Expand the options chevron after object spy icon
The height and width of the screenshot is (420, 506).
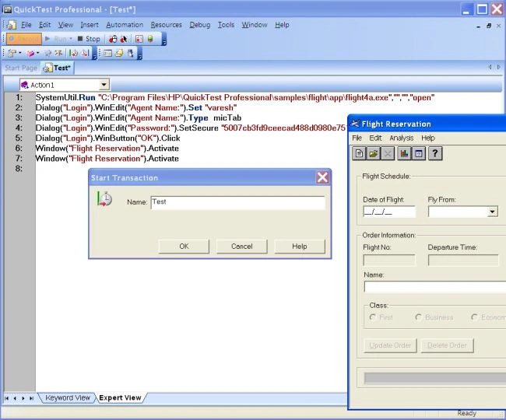point(139,54)
